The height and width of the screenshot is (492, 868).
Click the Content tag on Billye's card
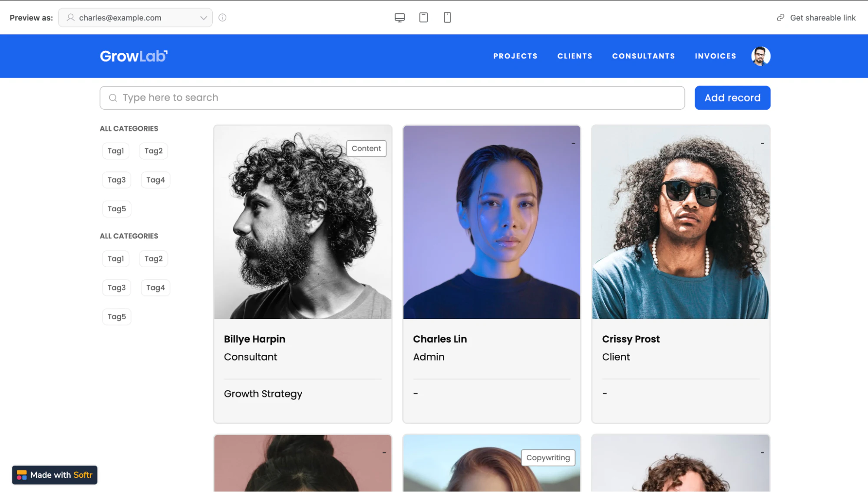tap(366, 148)
